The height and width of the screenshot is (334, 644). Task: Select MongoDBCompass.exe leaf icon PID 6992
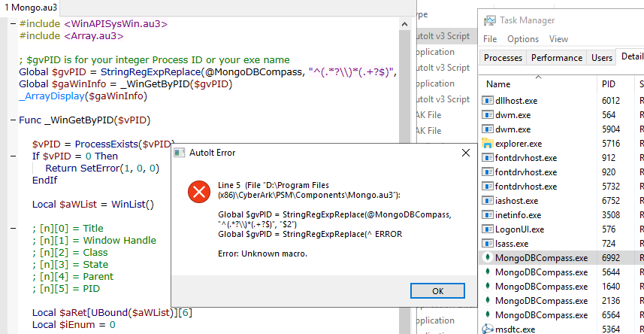click(488, 257)
